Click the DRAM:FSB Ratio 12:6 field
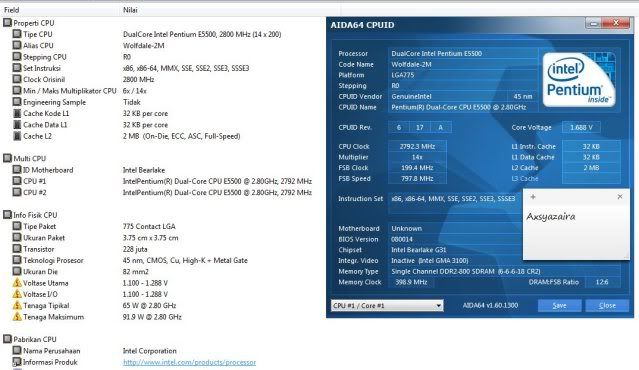Screen dimensions: 639x370 602,282
